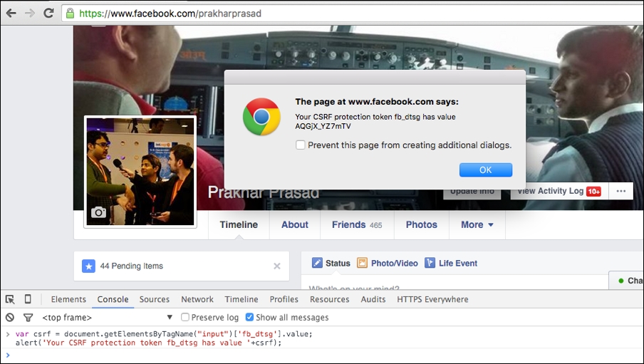Switch to the Console DevTools tab
644x364 pixels.
coord(113,299)
